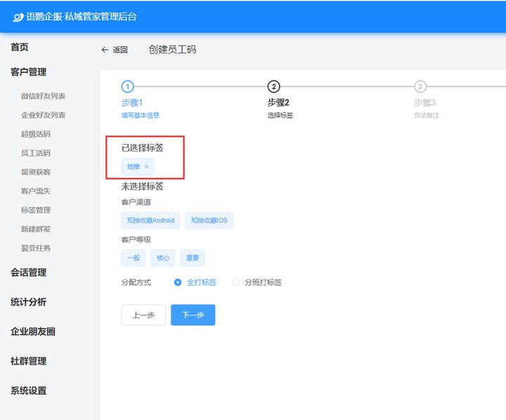Select the 知拾收藏Android tag
Screen dimensions: 506x420
click(150, 221)
